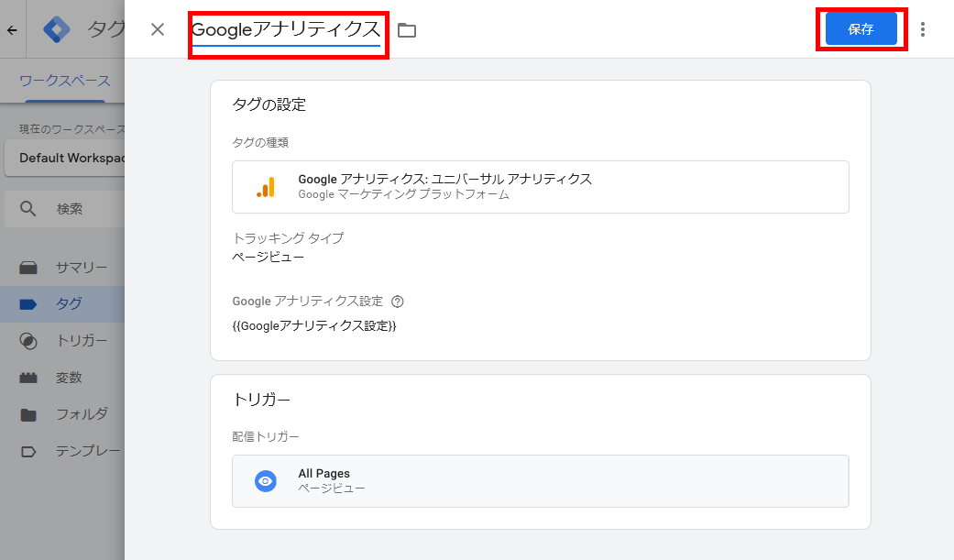This screenshot has width=954, height=560.
Task: Click the 変数 brick icon
Action: tap(28, 378)
